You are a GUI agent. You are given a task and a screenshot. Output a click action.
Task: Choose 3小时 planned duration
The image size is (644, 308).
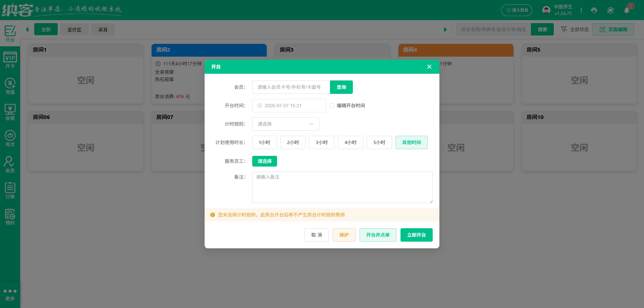pyautogui.click(x=322, y=142)
